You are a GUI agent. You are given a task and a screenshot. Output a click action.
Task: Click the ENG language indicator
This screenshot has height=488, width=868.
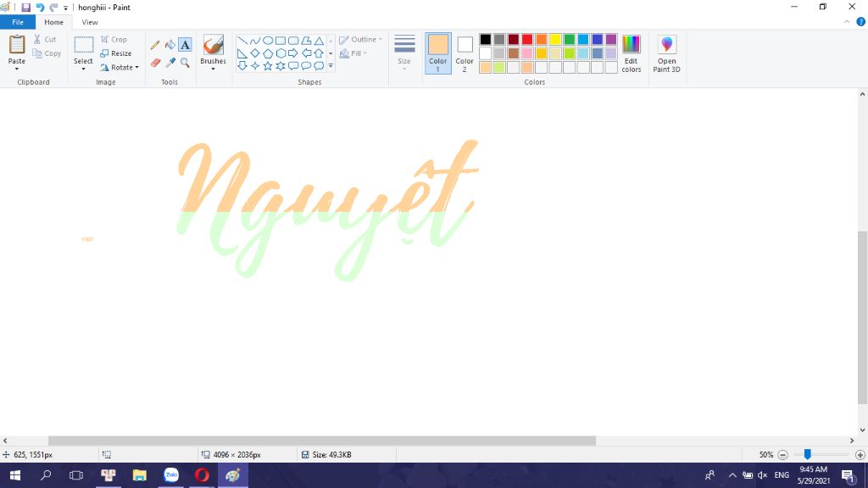(782, 474)
